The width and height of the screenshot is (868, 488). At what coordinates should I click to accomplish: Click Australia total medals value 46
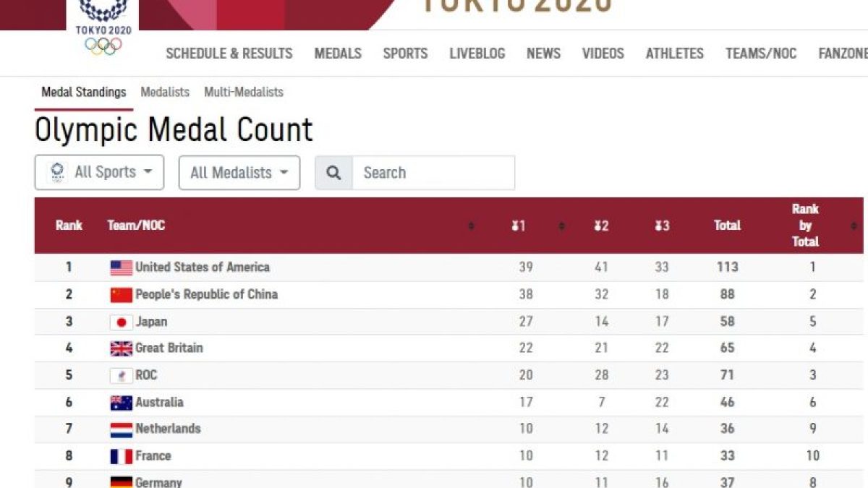tap(728, 403)
